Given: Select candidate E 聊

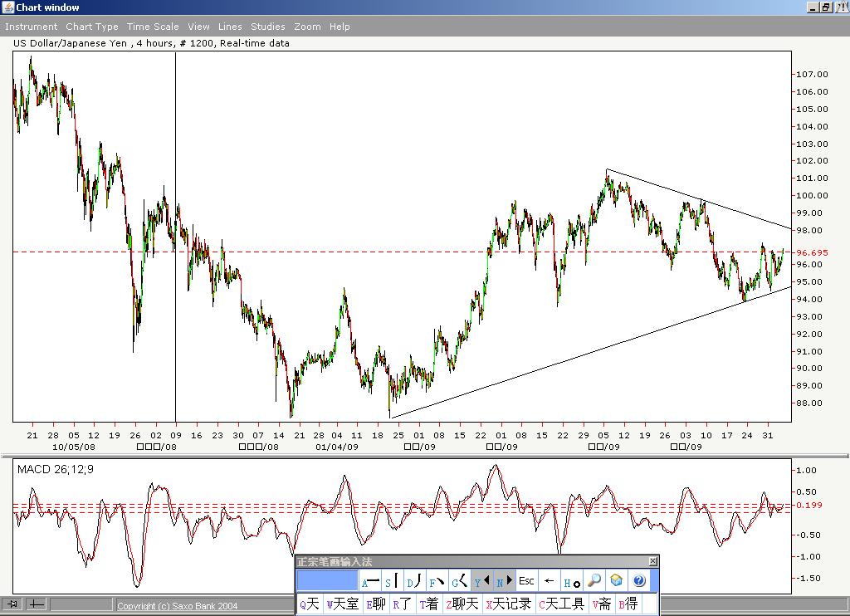Looking at the screenshot, I should (x=376, y=604).
